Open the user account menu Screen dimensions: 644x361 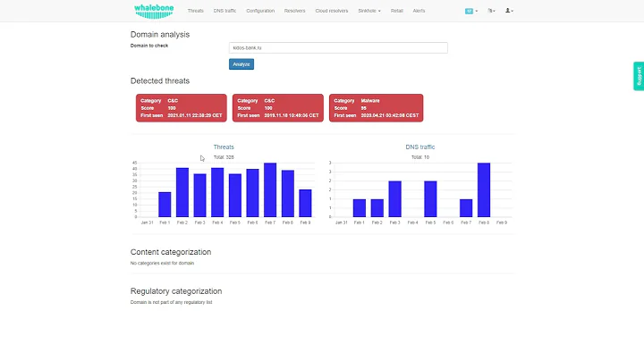tap(509, 11)
